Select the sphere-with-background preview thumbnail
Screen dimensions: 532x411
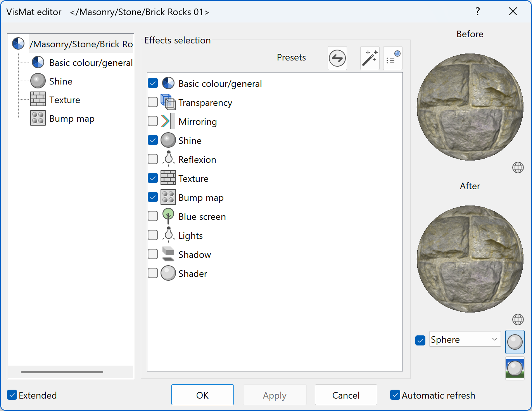pos(515,368)
